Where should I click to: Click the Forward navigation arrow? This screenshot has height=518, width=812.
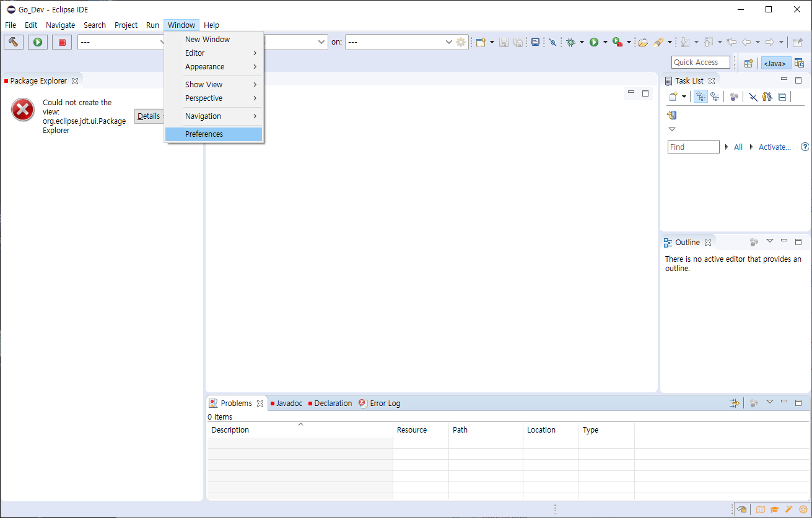click(770, 42)
